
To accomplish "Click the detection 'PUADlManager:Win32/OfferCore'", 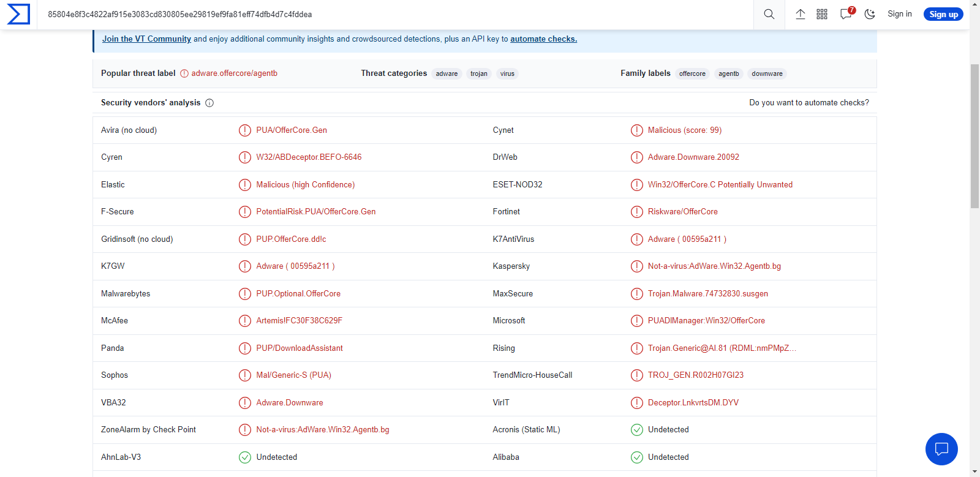I will [706, 321].
